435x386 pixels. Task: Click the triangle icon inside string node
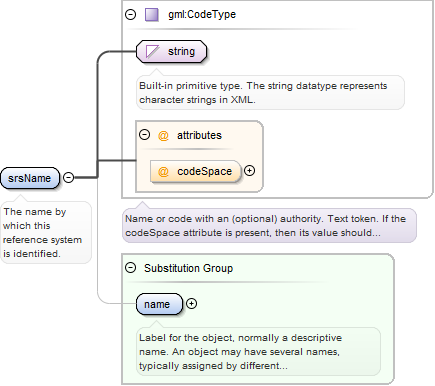[x=152, y=52]
